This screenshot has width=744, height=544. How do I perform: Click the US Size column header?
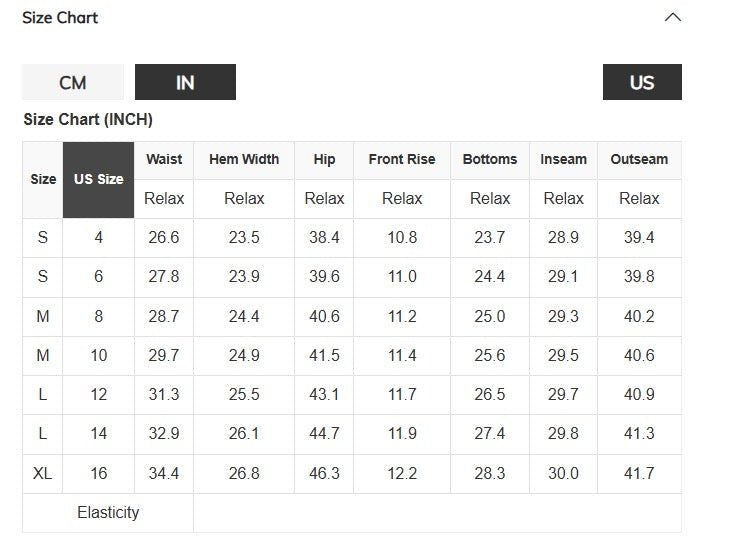(x=98, y=179)
